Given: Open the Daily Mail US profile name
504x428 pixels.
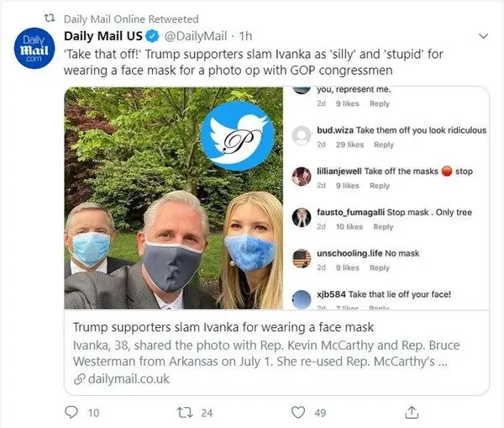Looking at the screenshot, I should coord(104,37).
